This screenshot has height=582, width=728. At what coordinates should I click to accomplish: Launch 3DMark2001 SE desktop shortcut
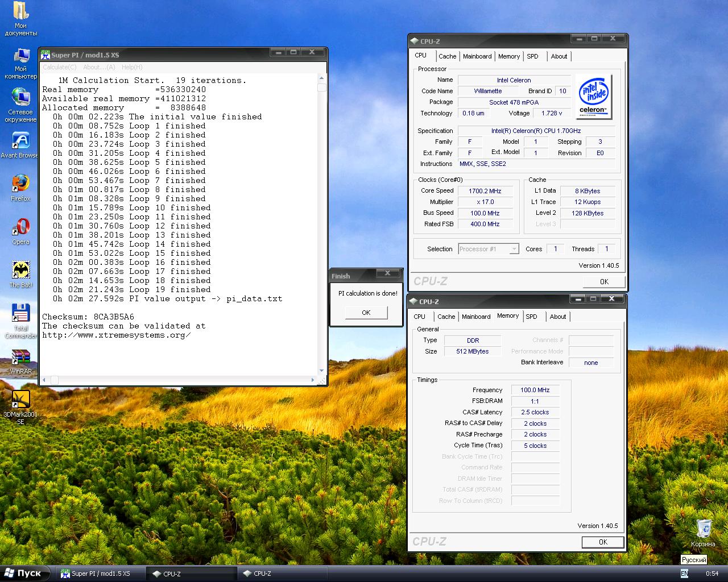tap(21, 408)
